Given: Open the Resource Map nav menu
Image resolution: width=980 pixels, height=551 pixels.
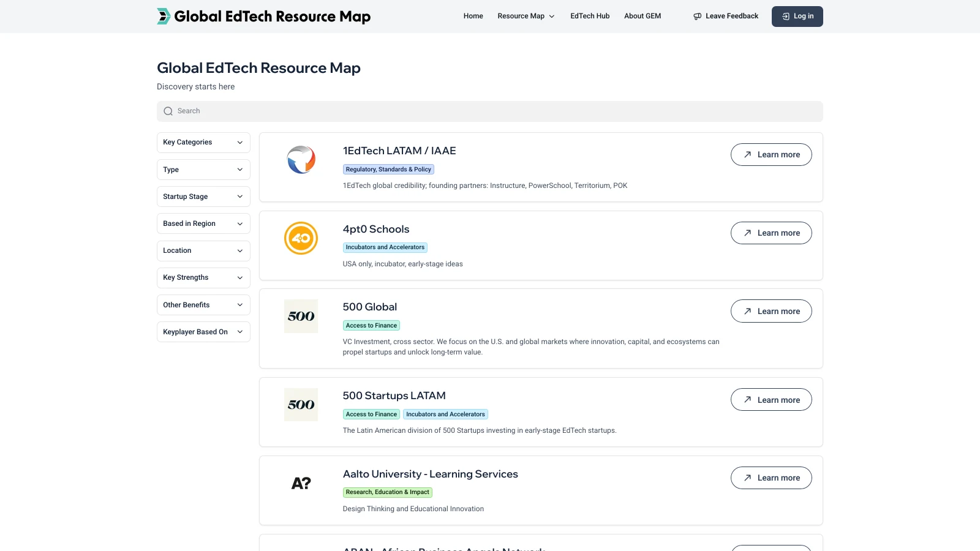Looking at the screenshot, I should (x=526, y=16).
